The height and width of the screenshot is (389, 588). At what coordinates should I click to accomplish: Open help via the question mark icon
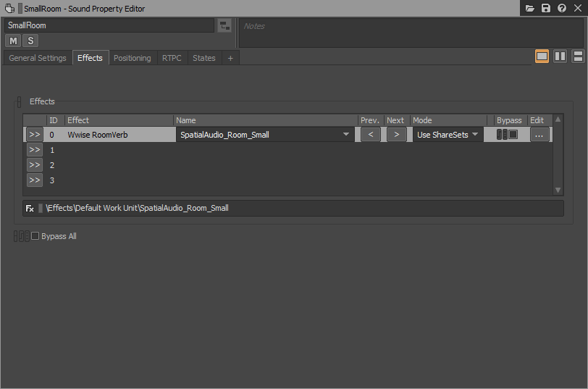click(x=562, y=8)
